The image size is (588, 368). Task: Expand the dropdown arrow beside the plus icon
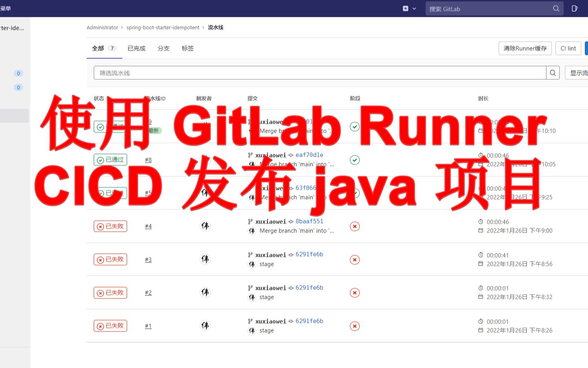pyautogui.click(x=414, y=9)
